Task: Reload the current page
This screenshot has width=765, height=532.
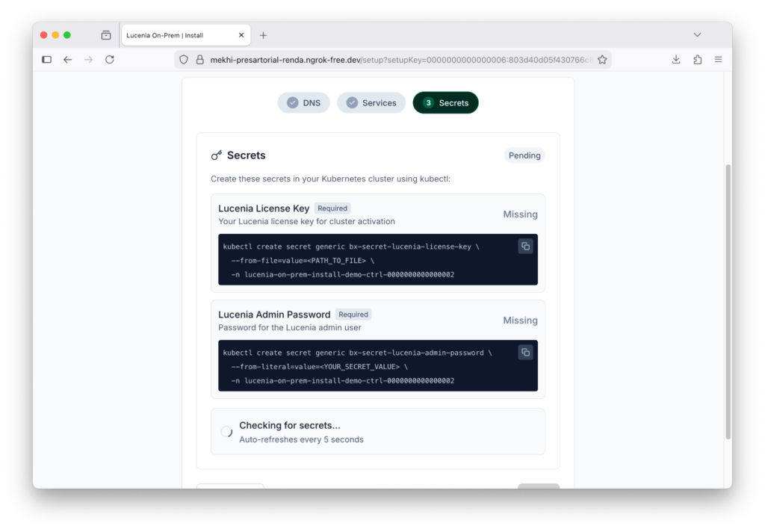Action: 110,60
